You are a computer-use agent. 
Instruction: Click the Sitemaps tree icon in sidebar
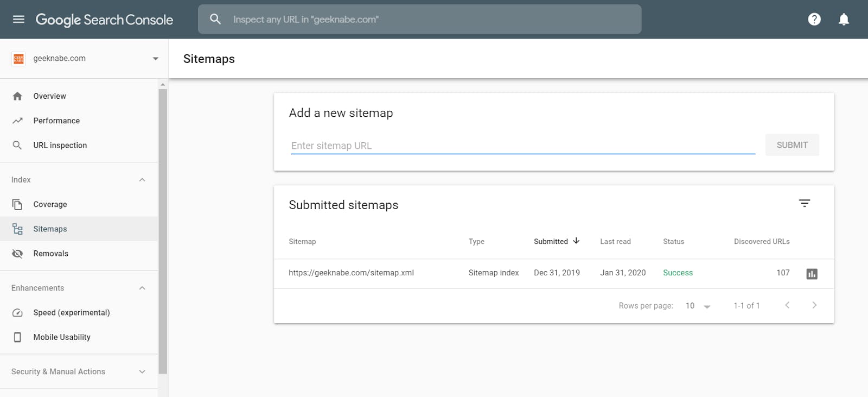click(17, 229)
